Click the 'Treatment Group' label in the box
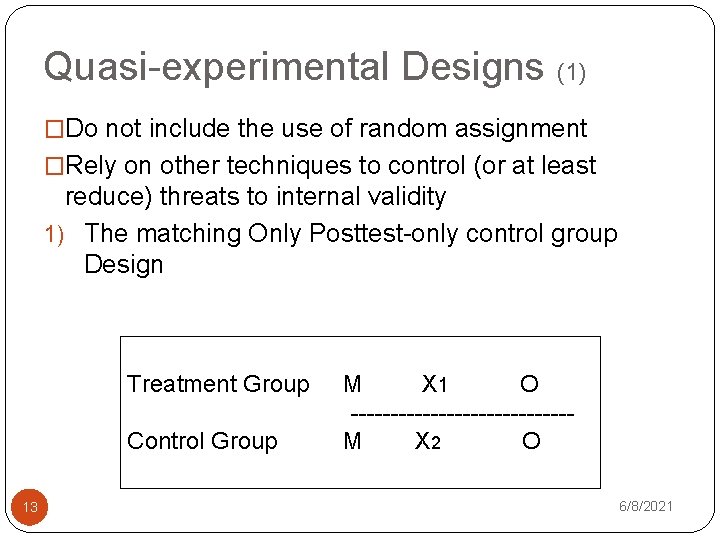 (x=219, y=384)
